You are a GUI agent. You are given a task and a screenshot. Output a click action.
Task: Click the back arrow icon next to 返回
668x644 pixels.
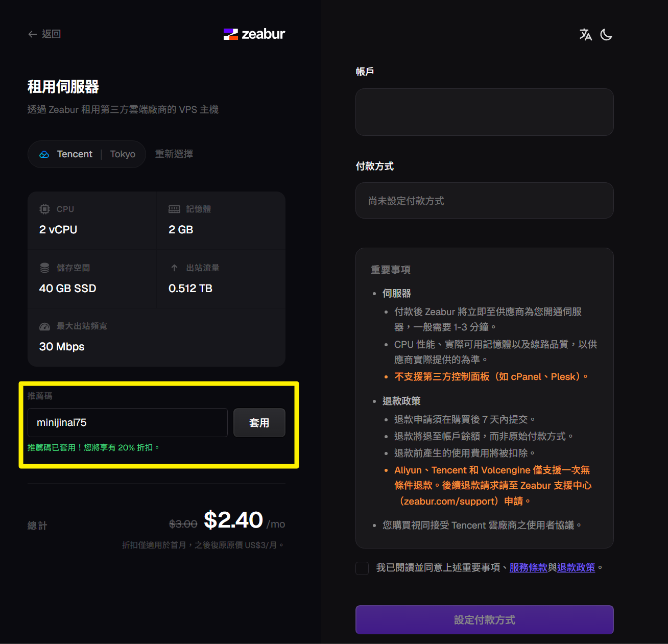pos(33,34)
